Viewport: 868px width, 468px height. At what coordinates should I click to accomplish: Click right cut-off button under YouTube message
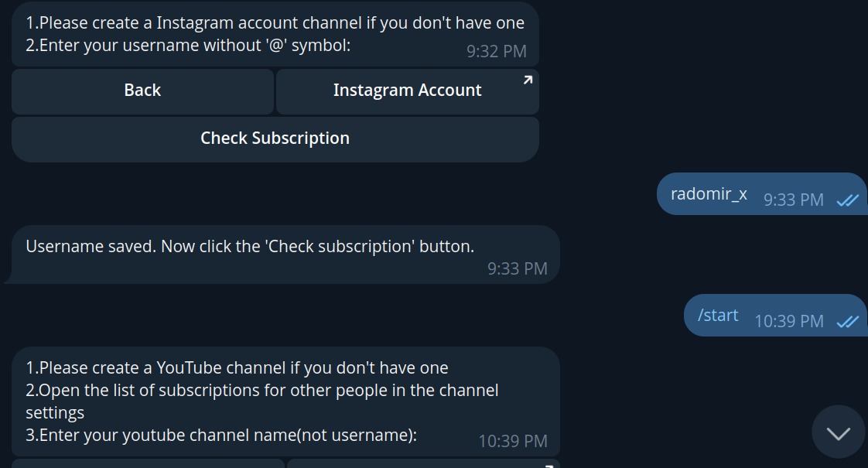point(422,463)
